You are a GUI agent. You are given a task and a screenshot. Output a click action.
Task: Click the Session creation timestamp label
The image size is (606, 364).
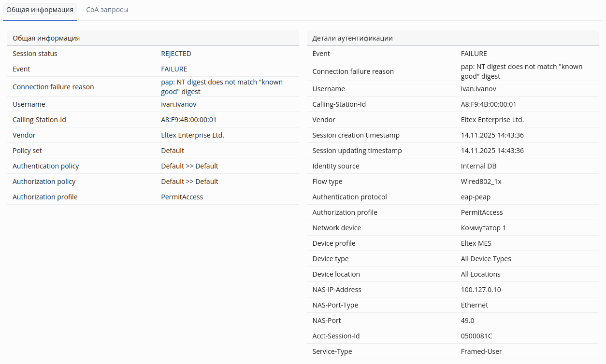pos(356,135)
